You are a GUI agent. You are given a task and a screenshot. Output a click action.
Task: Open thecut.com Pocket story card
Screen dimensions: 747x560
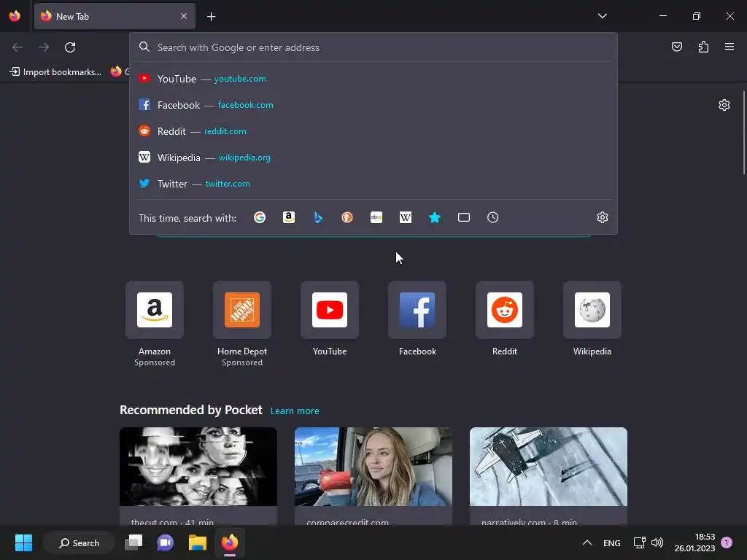click(x=198, y=476)
